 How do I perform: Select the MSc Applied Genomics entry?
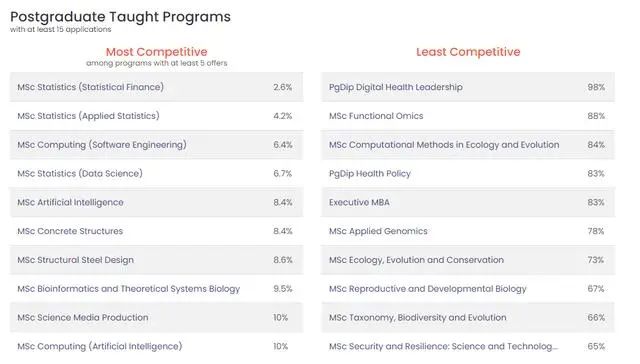[x=468, y=231]
